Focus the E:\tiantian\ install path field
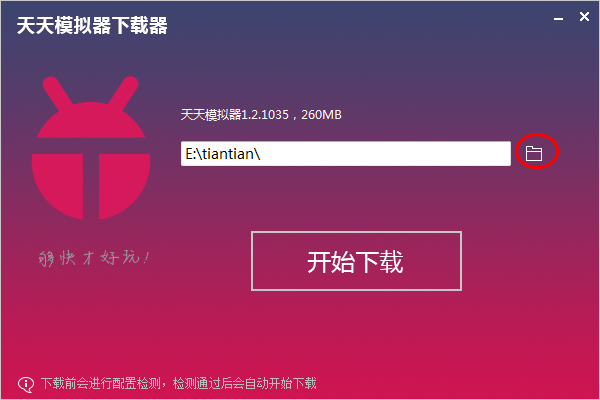 [x=346, y=153]
